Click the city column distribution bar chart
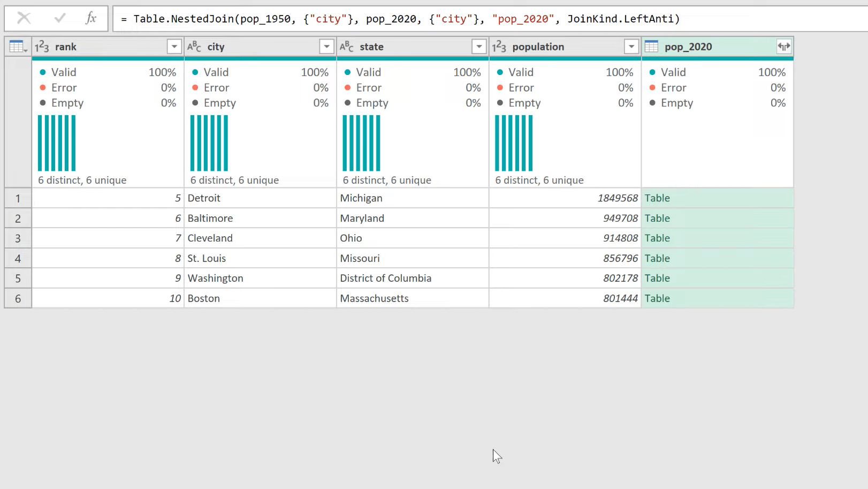 pos(209,143)
